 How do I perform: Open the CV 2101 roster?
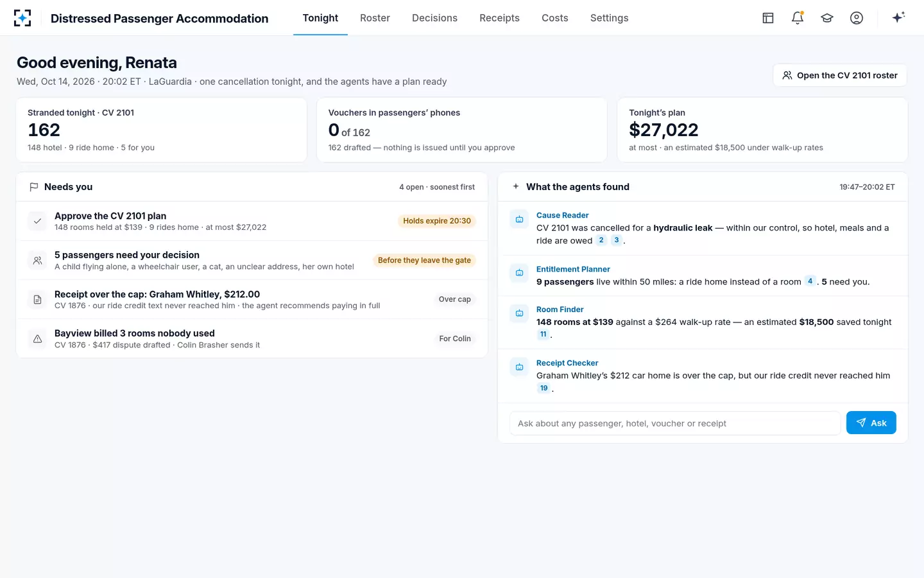(840, 75)
